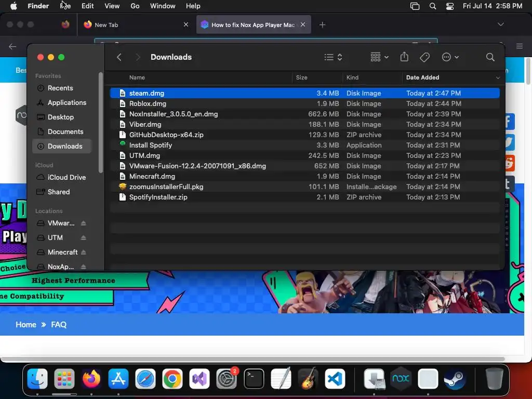Select the Minecraft volume in Locations
532x399 pixels.
click(62, 252)
